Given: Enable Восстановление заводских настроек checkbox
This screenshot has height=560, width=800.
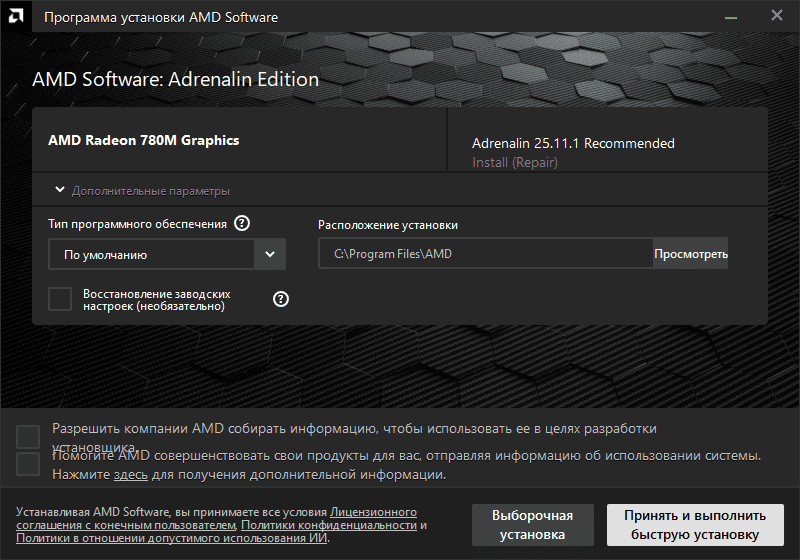Looking at the screenshot, I should coord(60,299).
